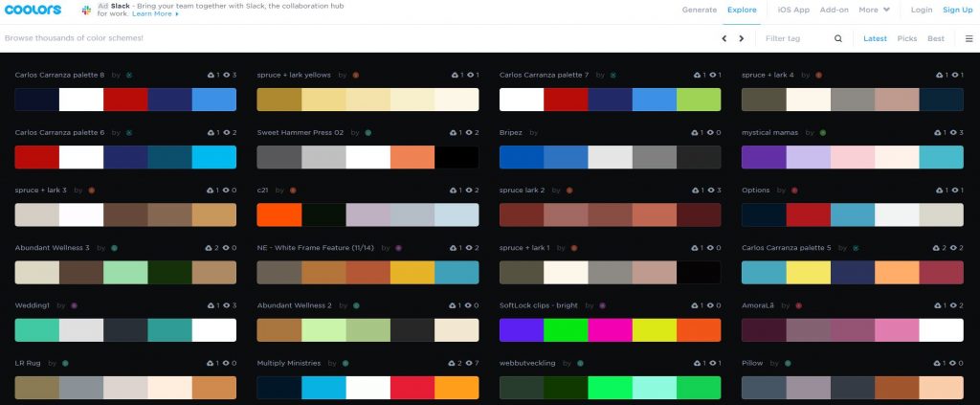Screen dimensions: 980x405
Task: Expand the More dropdown menu
Action: pyautogui.click(x=874, y=10)
